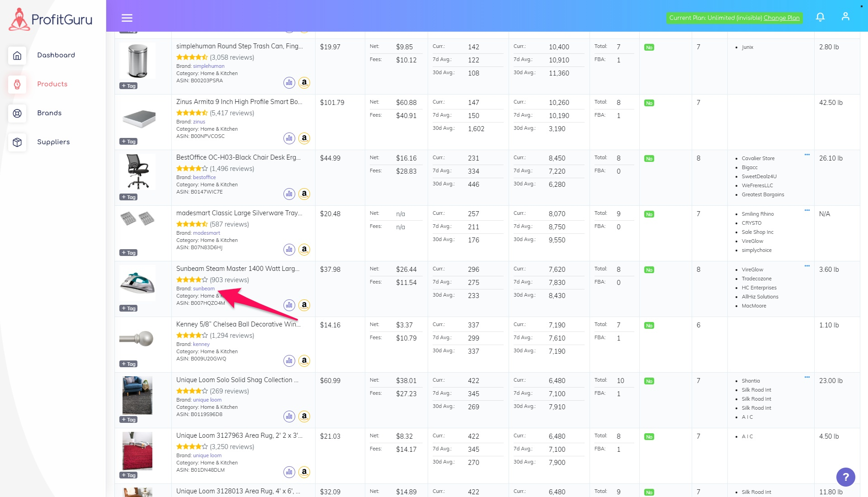Open the bestoffice brand link
Image resolution: width=868 pixels, height=497 pixels.
pos(204,177)
